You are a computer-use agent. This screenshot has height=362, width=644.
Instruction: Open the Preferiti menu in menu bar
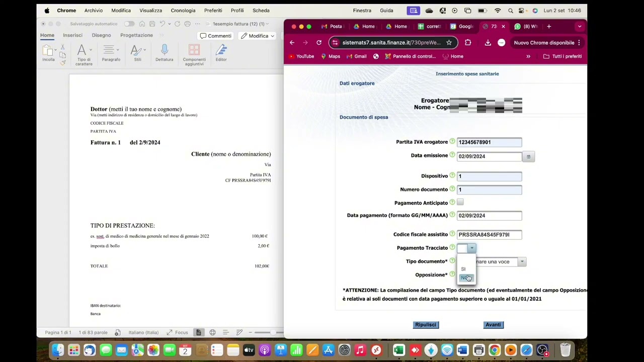pos(213,10)
